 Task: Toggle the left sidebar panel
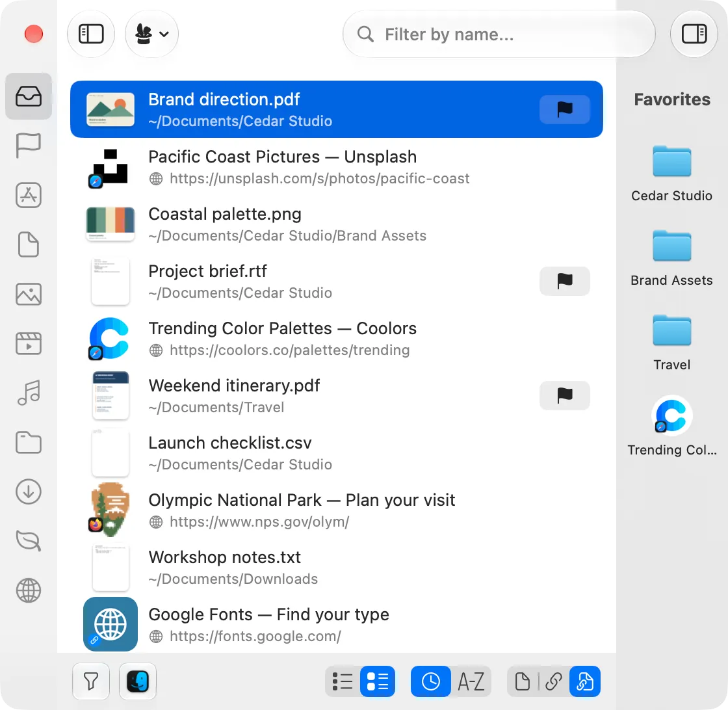click(91, 34)
